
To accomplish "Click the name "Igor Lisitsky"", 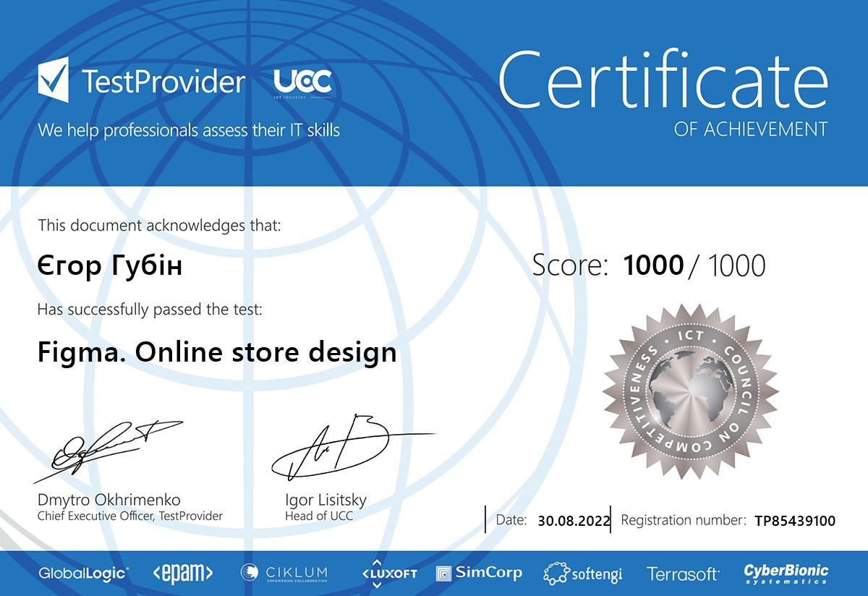I will [326, 501].
